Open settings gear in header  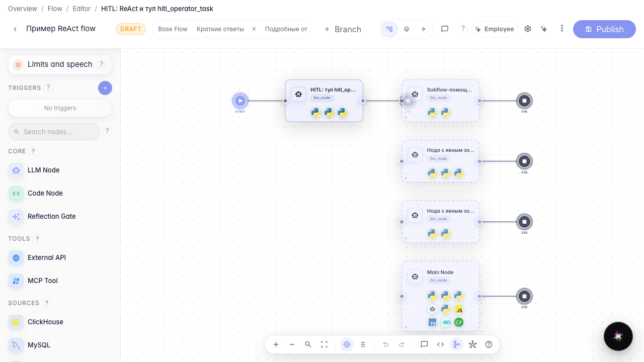(528, 29)
